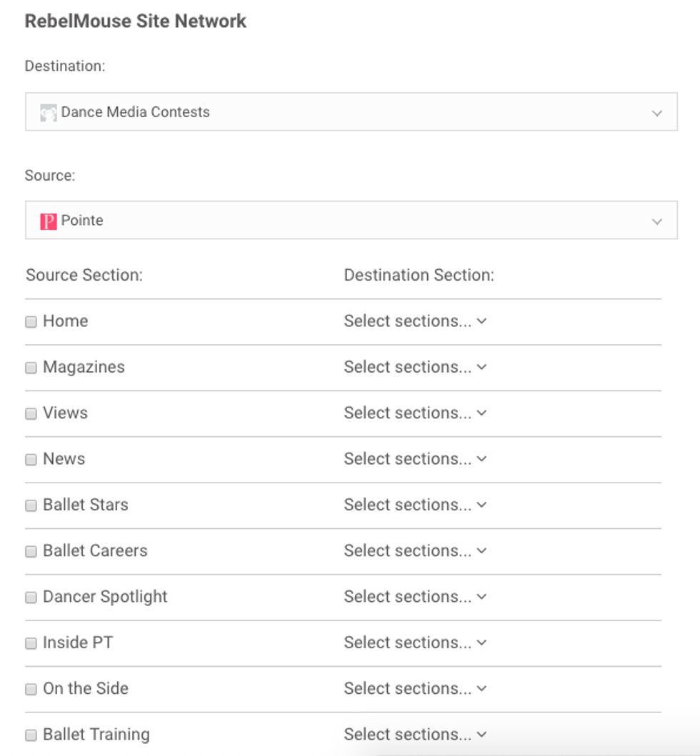Expand the Source dropdown for Pointe

coord(656,221)
